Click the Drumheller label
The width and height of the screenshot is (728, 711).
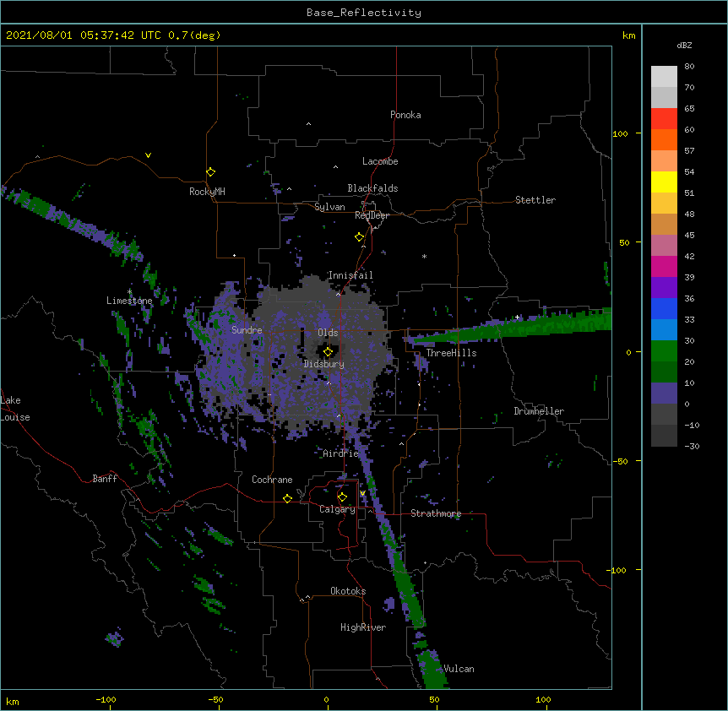[x=539, y=411]
